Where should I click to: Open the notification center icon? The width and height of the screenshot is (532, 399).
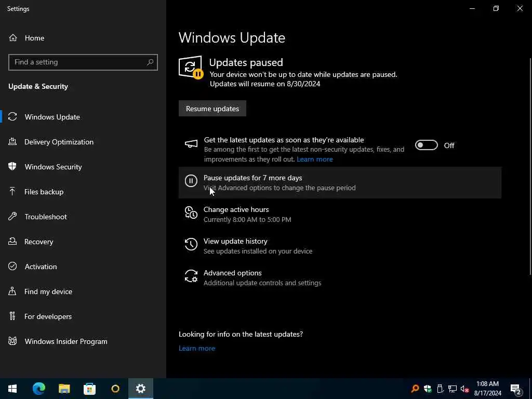pyautogui.click(x=515, y=389)
